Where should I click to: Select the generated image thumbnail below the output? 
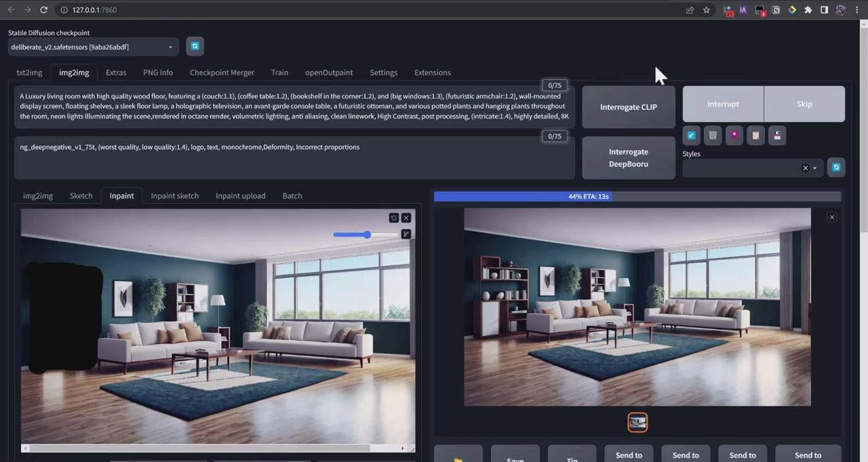click(637, 423)
